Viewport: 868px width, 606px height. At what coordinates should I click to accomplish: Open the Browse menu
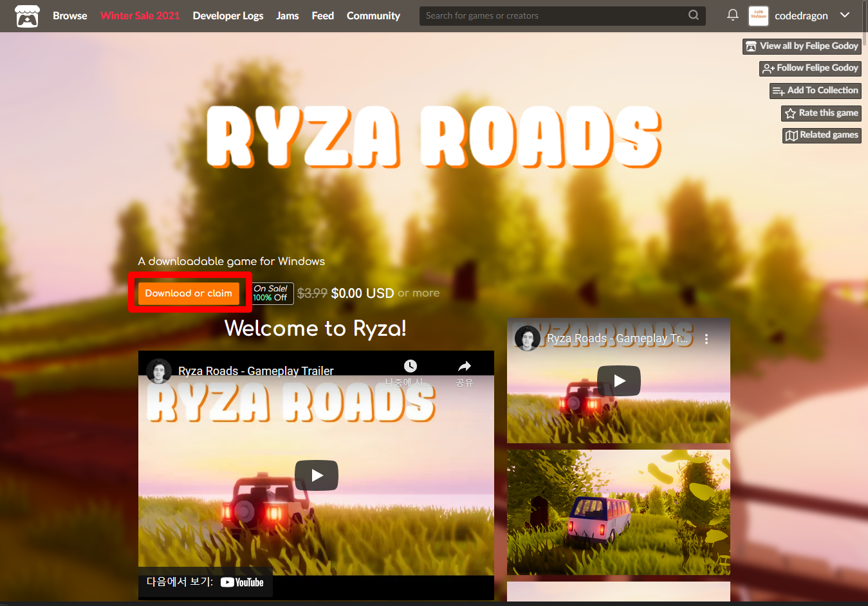69,15
